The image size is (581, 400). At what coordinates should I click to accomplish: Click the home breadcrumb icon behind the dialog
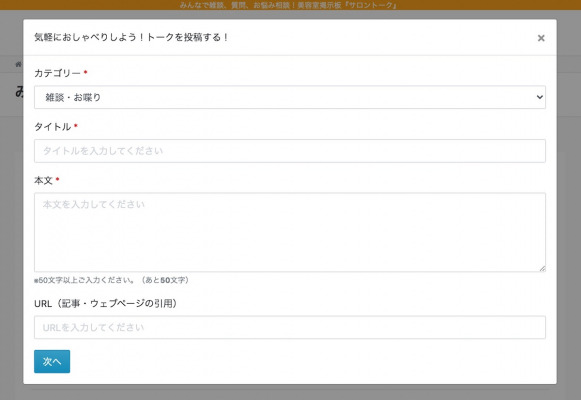[x=19, y=64]
